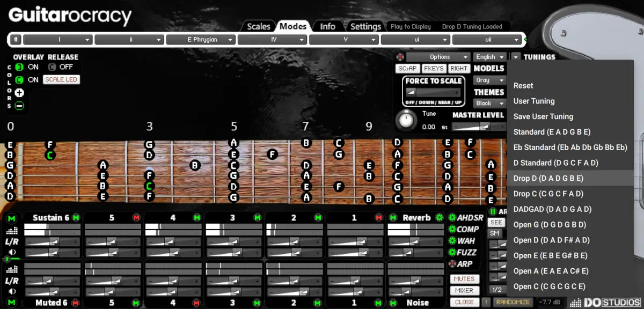Adjust the Sustain 6 pan slider
Viewport: 644px width, 309px height.
point(52,242)
